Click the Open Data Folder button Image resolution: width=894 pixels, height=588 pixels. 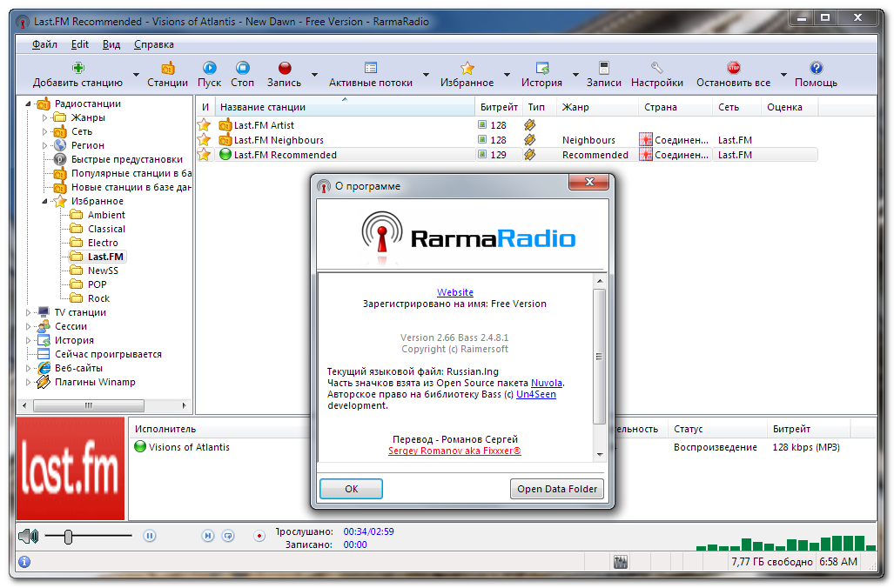pos(557,489)
